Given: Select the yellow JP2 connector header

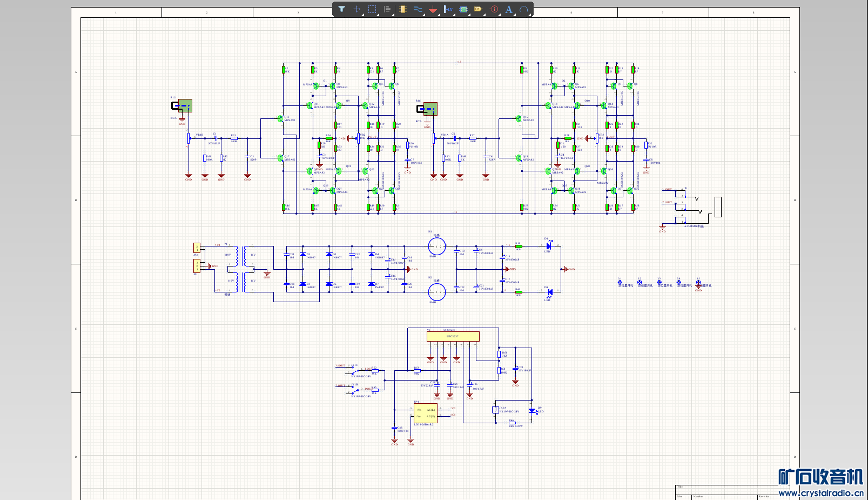Looking at the screenshot, I should 197,248.
